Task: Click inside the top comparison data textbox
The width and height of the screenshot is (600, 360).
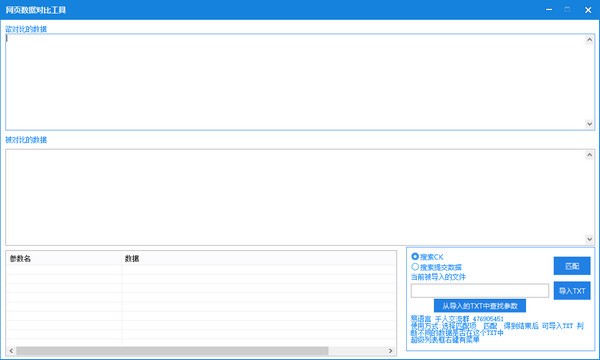Action: click(x=295, y=82)
